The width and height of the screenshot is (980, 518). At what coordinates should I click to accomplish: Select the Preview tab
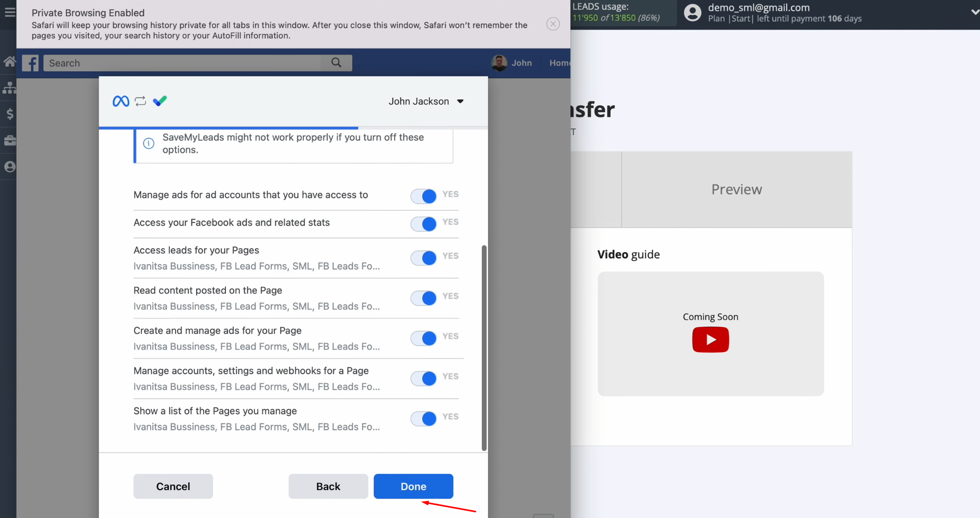pos(736,190)
